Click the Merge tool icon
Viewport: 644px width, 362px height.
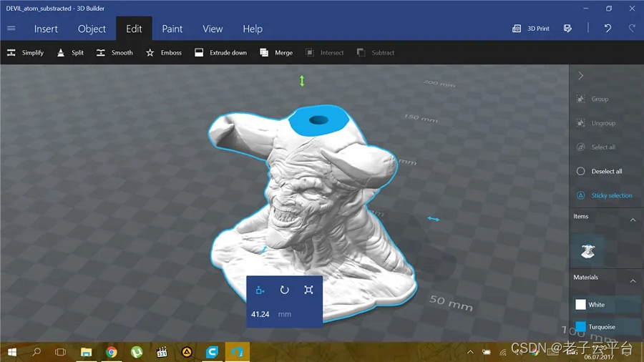coord(264,52)
